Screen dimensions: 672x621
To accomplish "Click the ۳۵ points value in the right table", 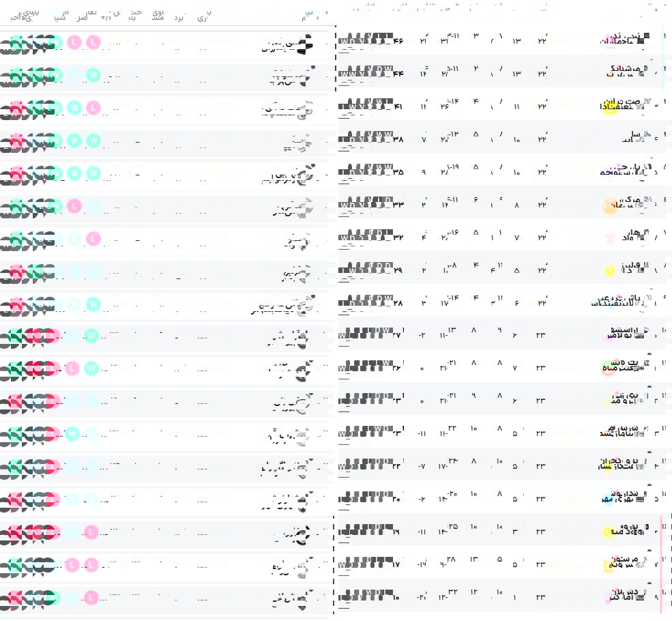I will 398,172.
